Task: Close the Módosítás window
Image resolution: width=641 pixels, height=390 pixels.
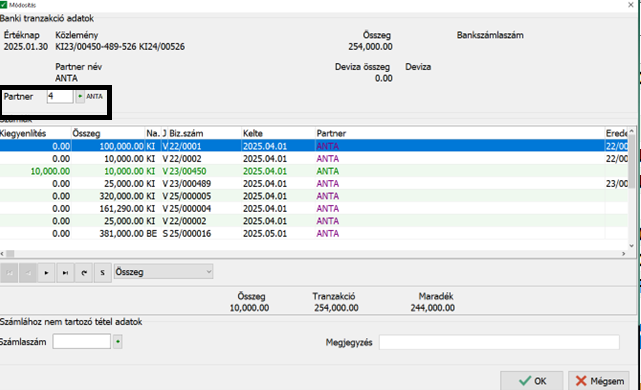Action: point(630,5)
